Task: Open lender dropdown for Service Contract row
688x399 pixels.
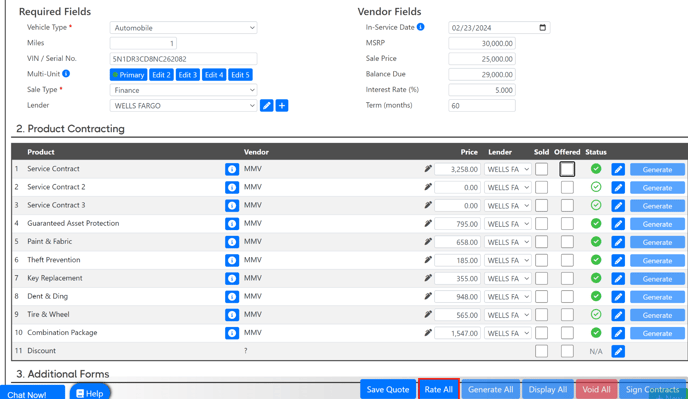Action: click(508, 169)
